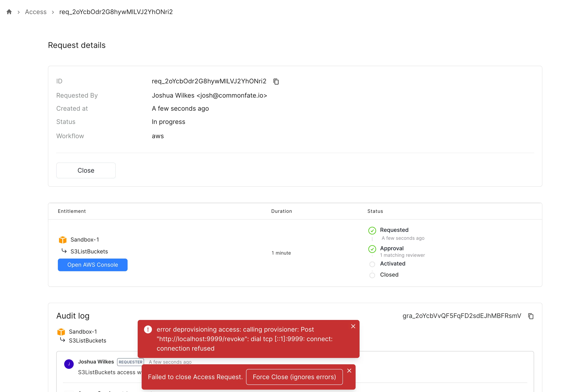Click the error exclamation icon in red alert

pyautogui.click(x=148, y=329)
